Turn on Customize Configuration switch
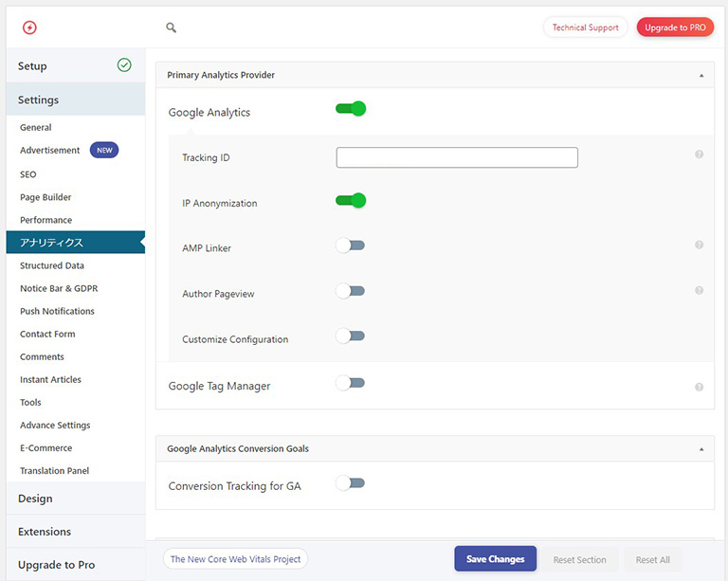The height and width of the screenshot is (581, 728). [x=351, y=336]
